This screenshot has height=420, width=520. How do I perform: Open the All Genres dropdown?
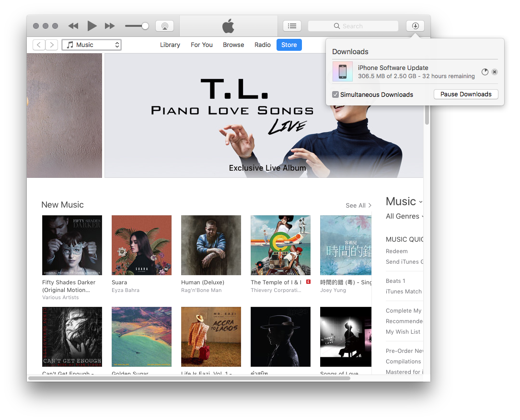404,216
